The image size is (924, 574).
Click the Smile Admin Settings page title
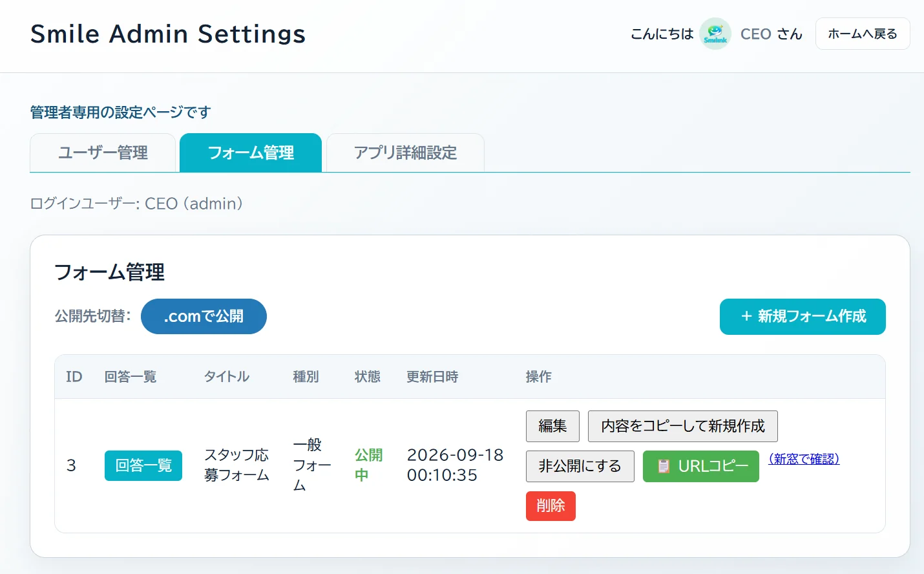pos(168,34)
